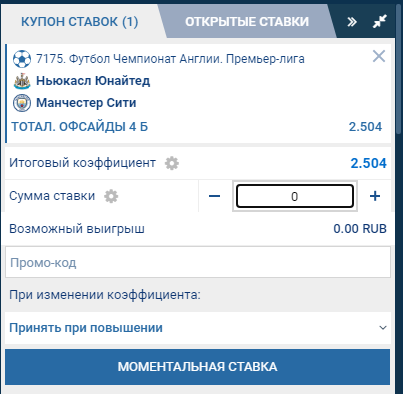Click the Ньюкасл Юнайтед team name
This screenshot has height=394, width=403.
click(x=93, y=81)
